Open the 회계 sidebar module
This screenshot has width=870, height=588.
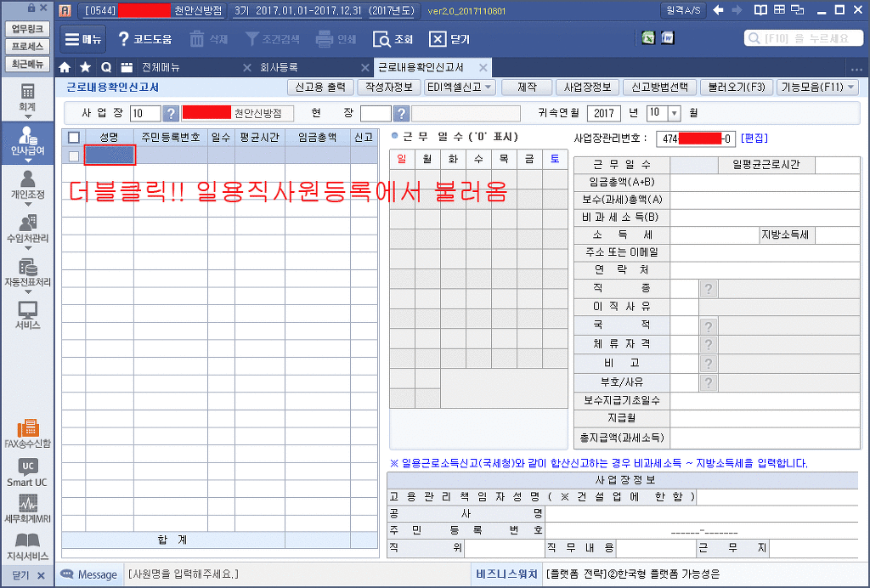[x=27, y=97]
